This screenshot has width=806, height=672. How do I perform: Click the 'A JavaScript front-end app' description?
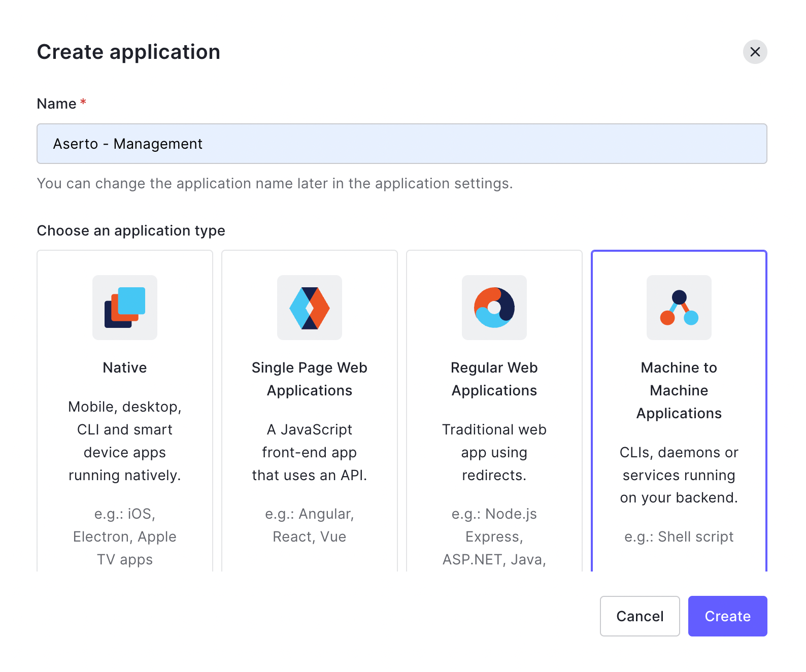[310, 452]
